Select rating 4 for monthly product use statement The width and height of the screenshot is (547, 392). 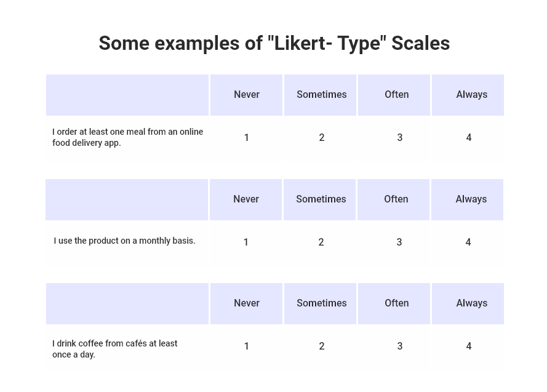(x=468, y=242)
